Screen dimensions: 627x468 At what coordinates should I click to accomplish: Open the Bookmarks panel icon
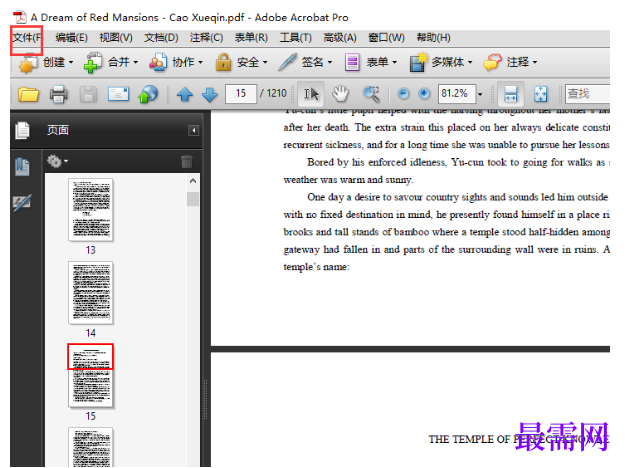point(22,167)
